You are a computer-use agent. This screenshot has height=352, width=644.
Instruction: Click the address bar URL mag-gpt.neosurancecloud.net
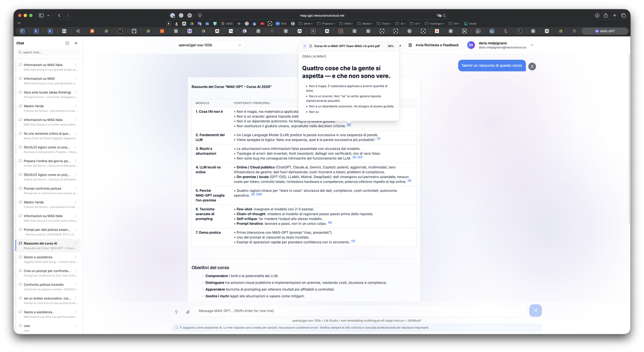[322, 16]
